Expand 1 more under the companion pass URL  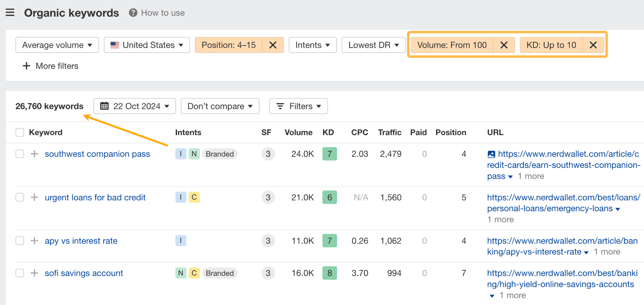(x=530, y=176)
